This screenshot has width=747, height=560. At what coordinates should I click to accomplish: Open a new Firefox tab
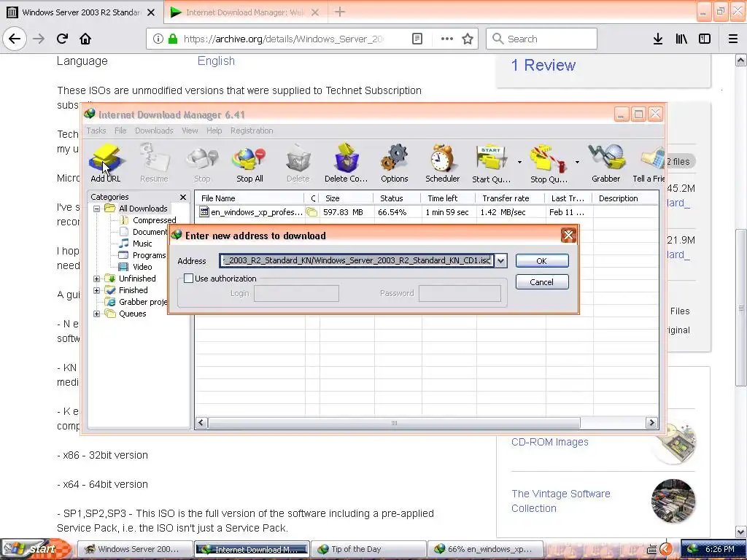point(340,12)
